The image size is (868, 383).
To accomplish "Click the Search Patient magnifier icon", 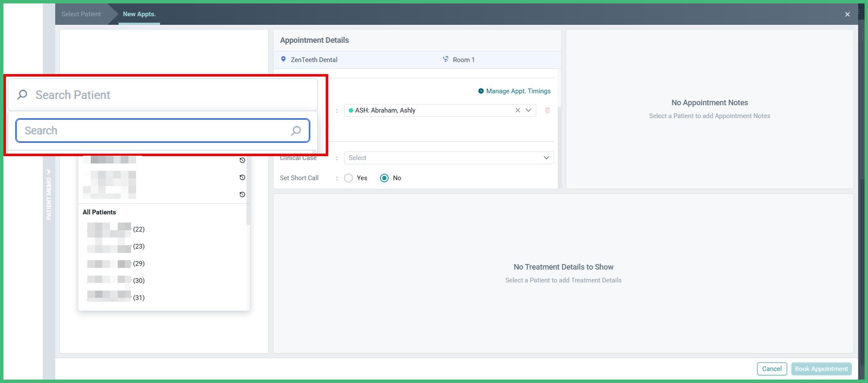I will (x=22, y=95).
